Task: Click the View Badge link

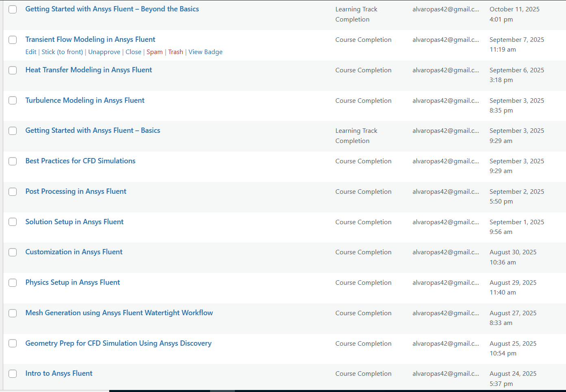Action: click(206, 52)
